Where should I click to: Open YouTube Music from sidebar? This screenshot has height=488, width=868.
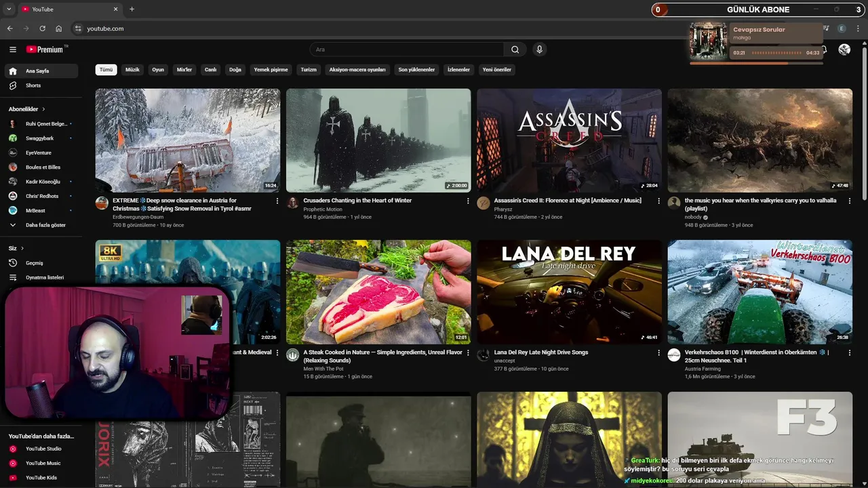tap(41, 463)
